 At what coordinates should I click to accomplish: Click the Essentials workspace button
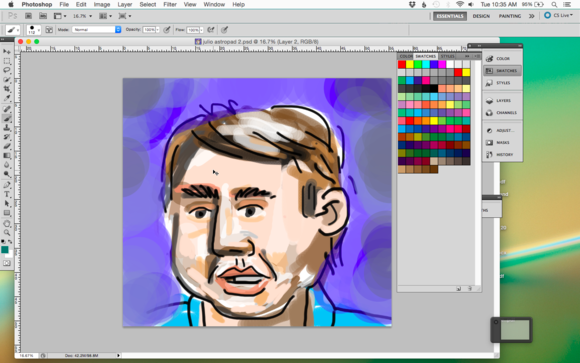(x=450, y=16)
